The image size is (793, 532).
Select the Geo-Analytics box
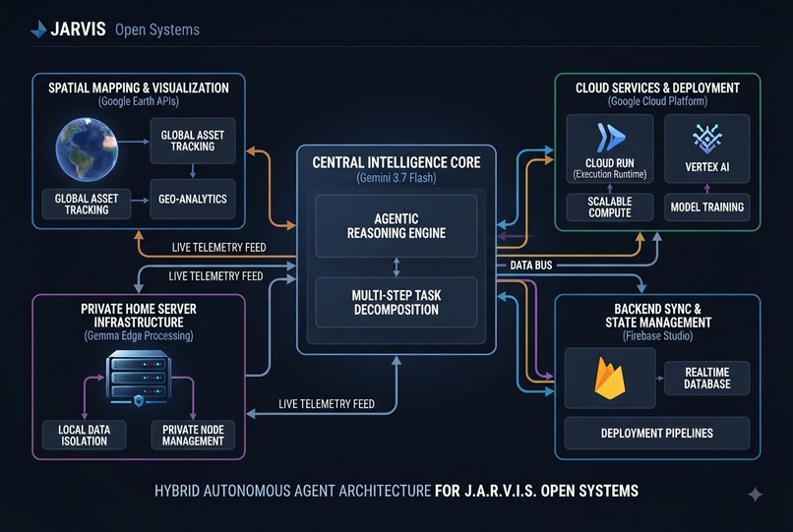(193, 199)
